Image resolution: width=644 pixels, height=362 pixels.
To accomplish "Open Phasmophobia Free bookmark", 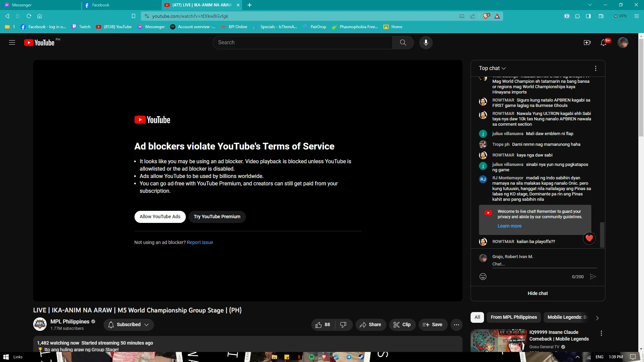I will point(355,27).
